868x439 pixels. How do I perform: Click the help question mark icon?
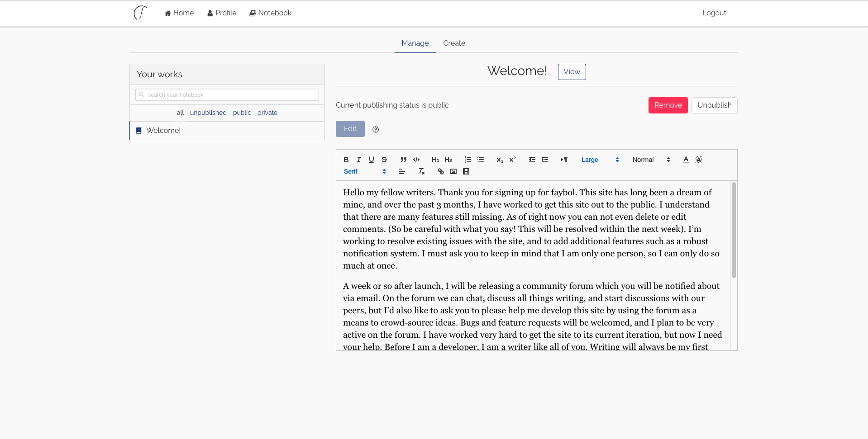click(375, 129)
